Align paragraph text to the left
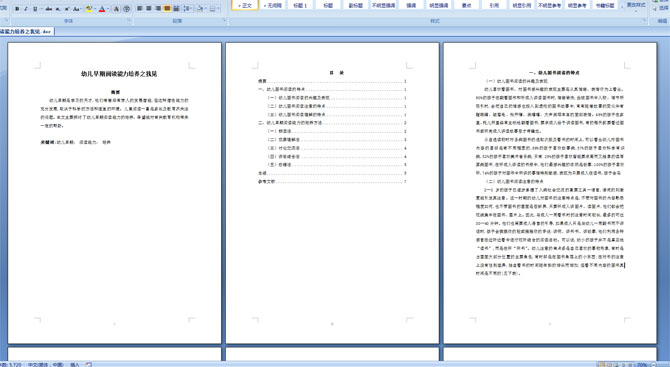 click(140, 9)
